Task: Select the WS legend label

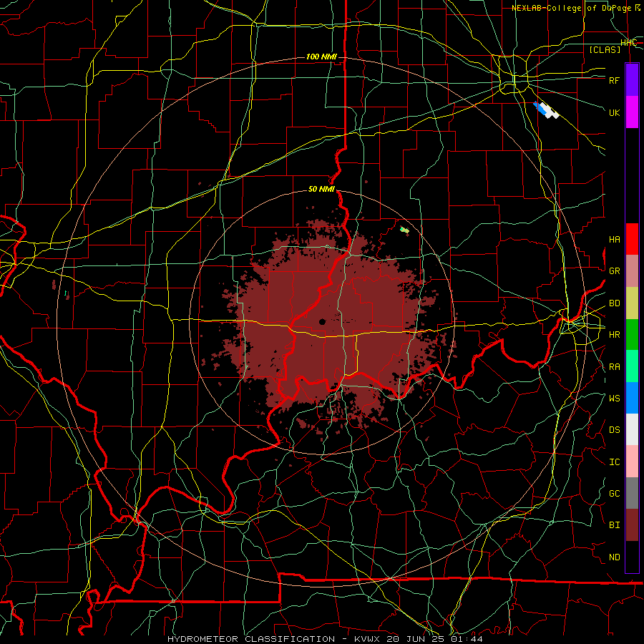Action: tap(614, 398)
